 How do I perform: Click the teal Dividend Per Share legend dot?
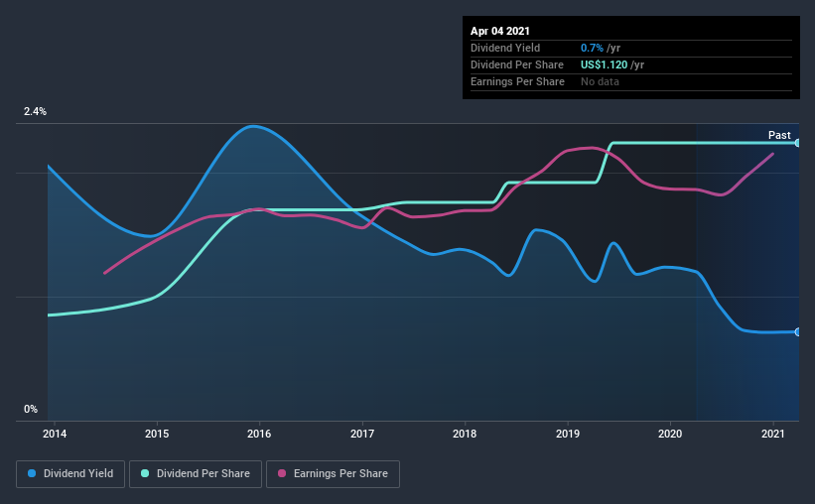tap(145, 473)
